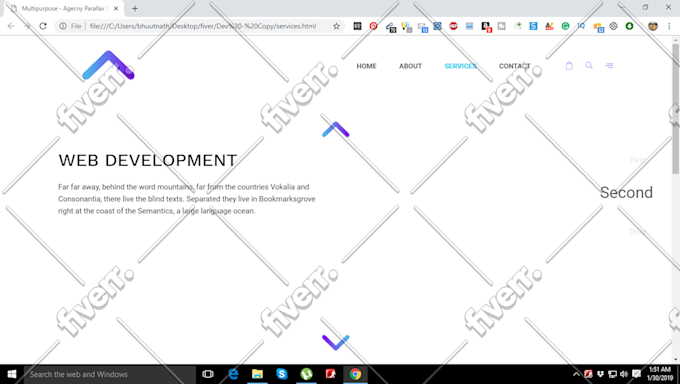This screenshot has height=384, width=680.
Task: Click the WEB DEVELOPMENT heading
Action: [x=148, y=160]
